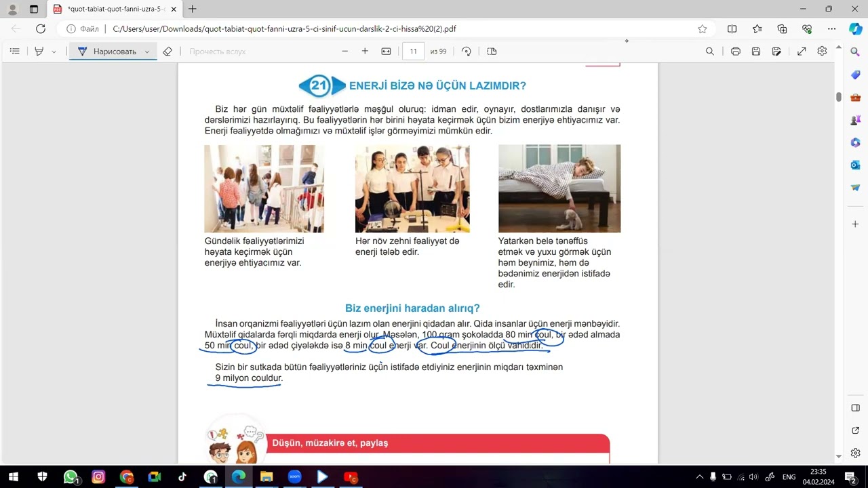Viewport: 868px width, 488px height.
Task: Select the highlight tool
Action: [39, 52]
